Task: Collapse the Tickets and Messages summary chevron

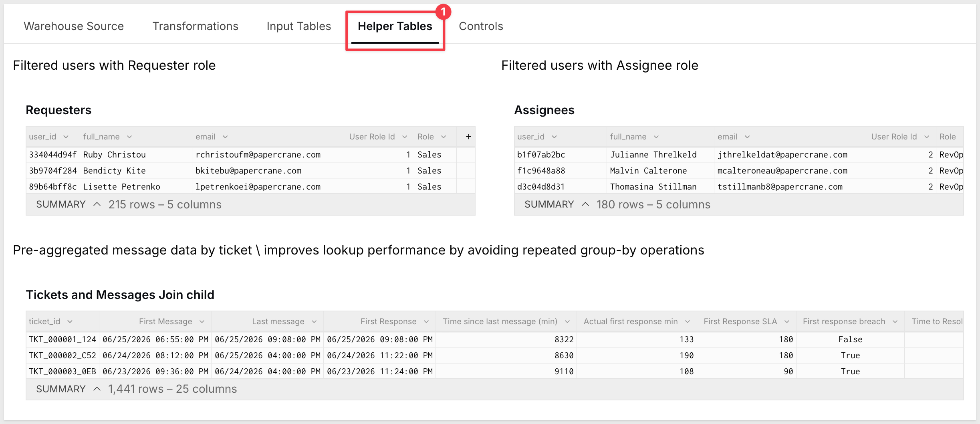Action: pos(97,389)
